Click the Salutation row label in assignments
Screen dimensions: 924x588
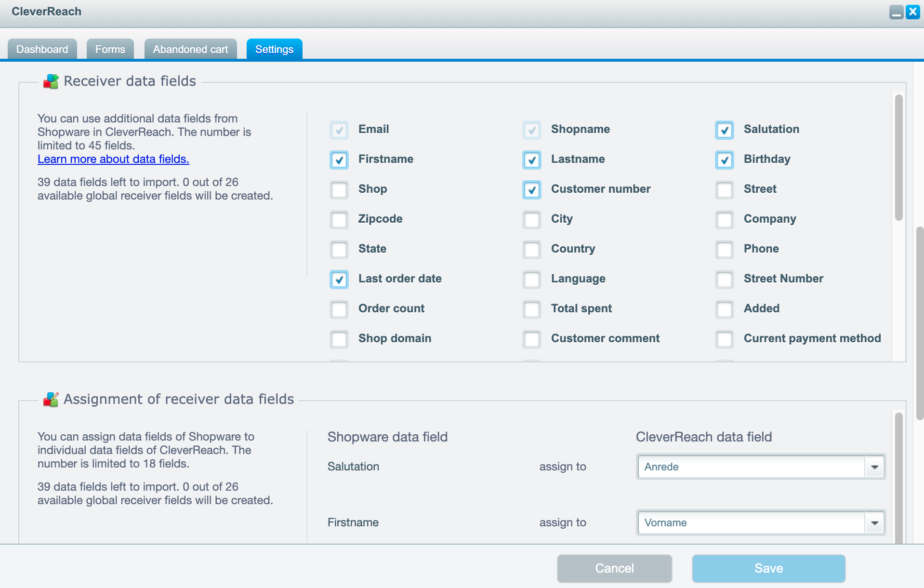(354, 467)
